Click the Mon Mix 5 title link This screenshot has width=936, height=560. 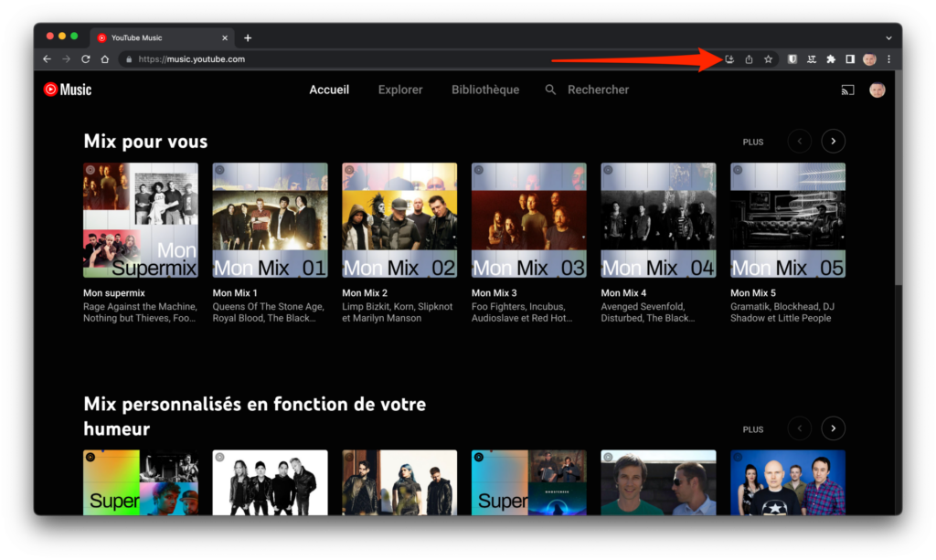pyautogui.click(x=753, y=293)
